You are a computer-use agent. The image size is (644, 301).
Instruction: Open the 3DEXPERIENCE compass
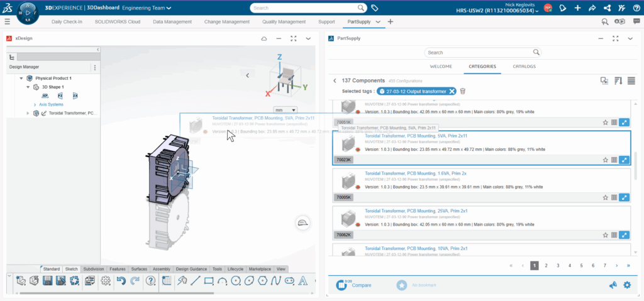point(28,13)
